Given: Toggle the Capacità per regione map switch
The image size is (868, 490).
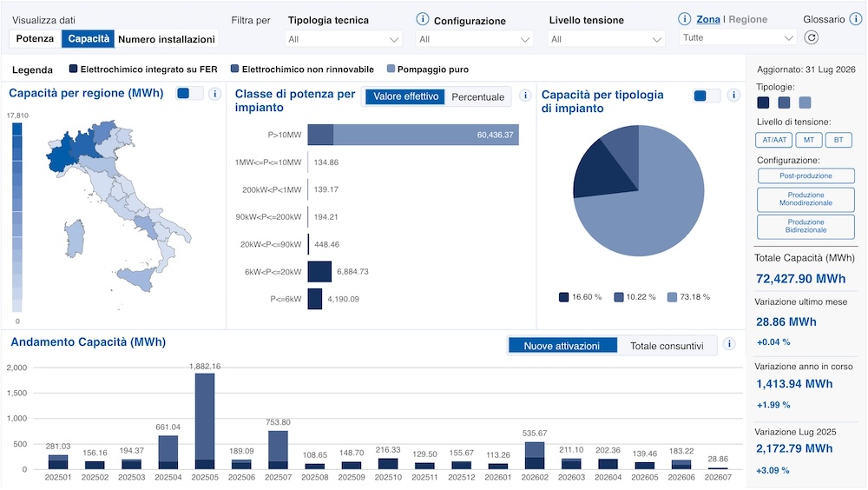Looking at the screenshot, I should coord(190,94).
